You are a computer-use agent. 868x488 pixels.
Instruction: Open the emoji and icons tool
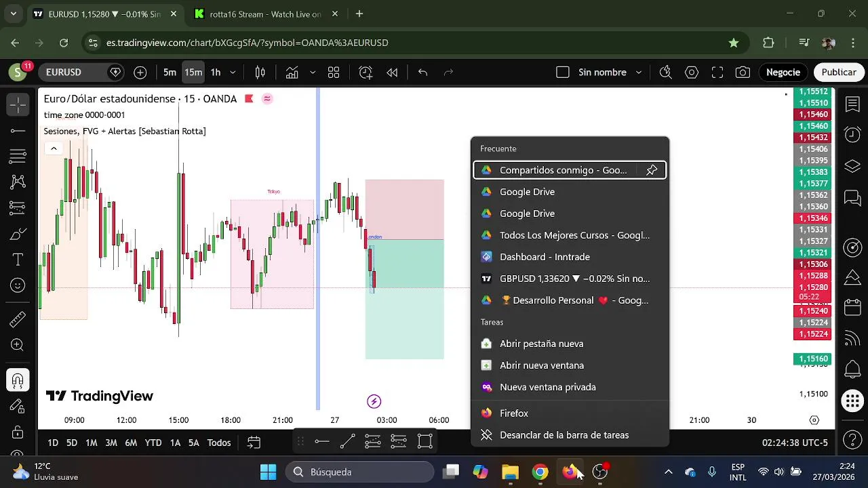[18, 286]
